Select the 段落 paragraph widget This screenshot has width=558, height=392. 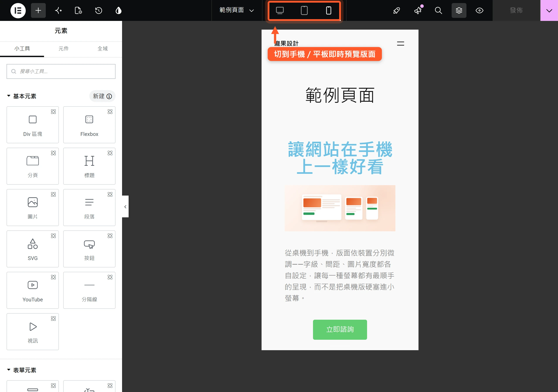pos(89,207)
